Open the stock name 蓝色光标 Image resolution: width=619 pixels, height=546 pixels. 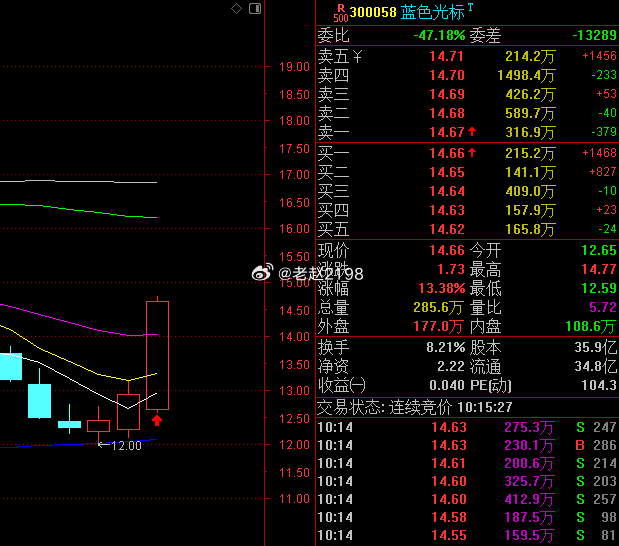(x=433, y=13)
